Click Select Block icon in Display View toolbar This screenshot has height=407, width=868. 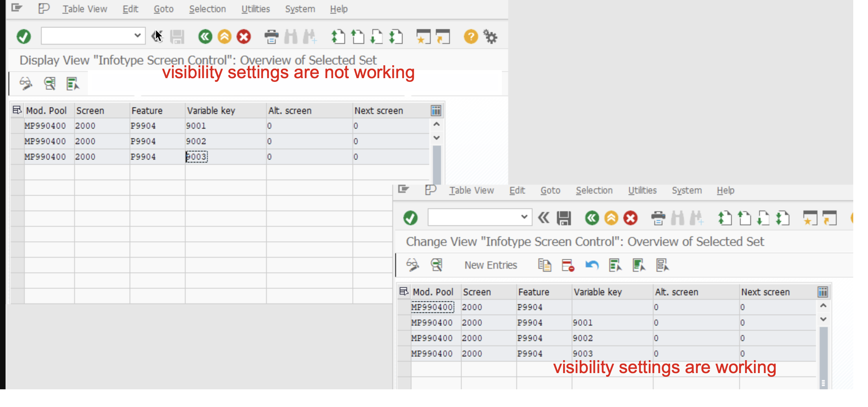click(73, 84)
